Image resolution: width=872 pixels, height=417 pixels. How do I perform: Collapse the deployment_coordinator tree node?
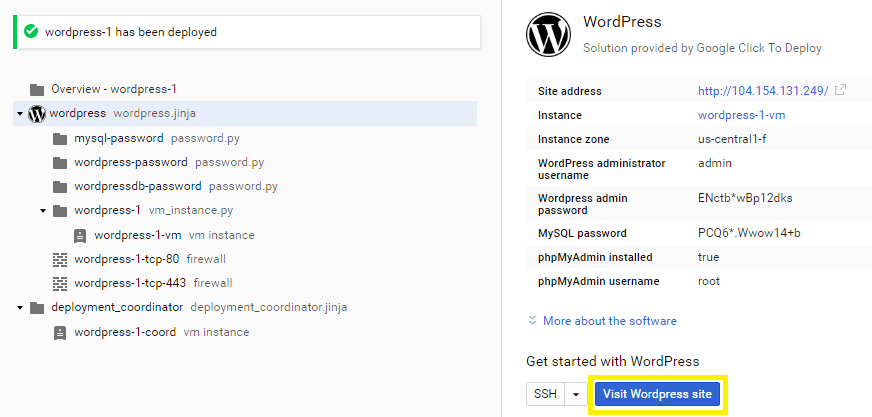coord(20,307)
